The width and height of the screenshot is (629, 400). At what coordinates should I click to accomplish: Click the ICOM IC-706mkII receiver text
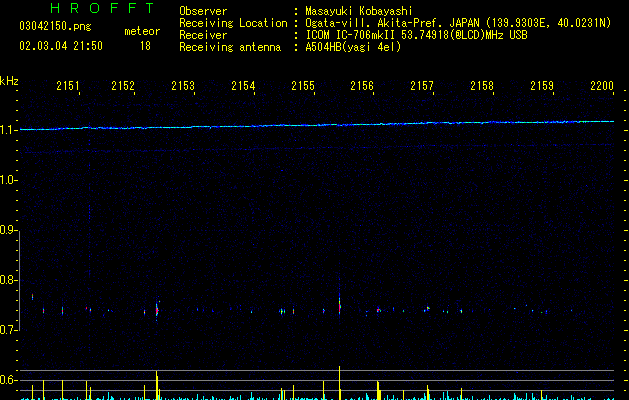416,35
